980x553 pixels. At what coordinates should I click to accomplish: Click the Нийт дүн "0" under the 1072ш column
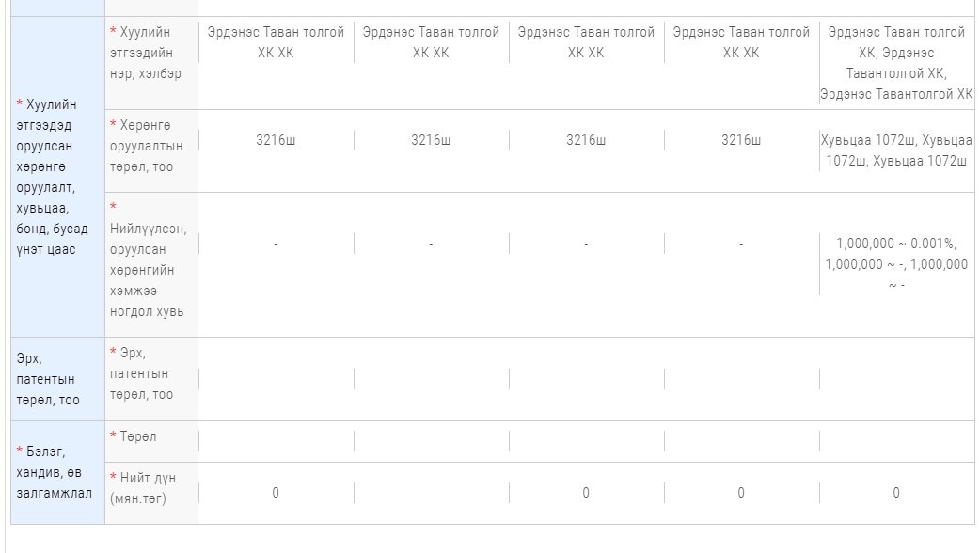896,493
